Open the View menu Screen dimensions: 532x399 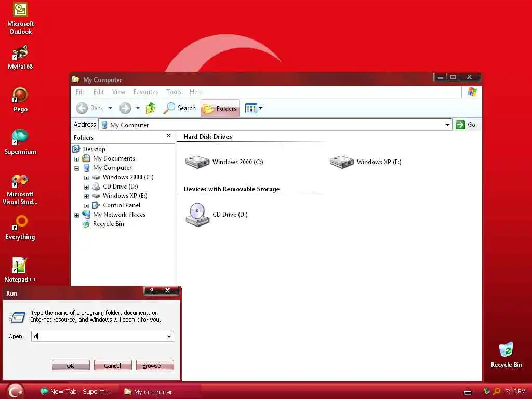118,92
